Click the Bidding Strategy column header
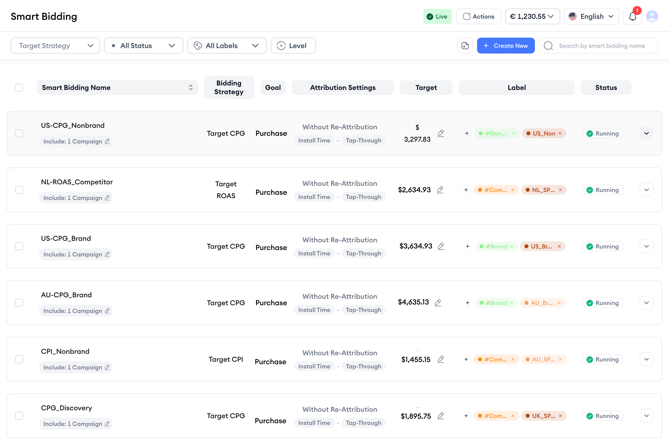 (228, 88)
